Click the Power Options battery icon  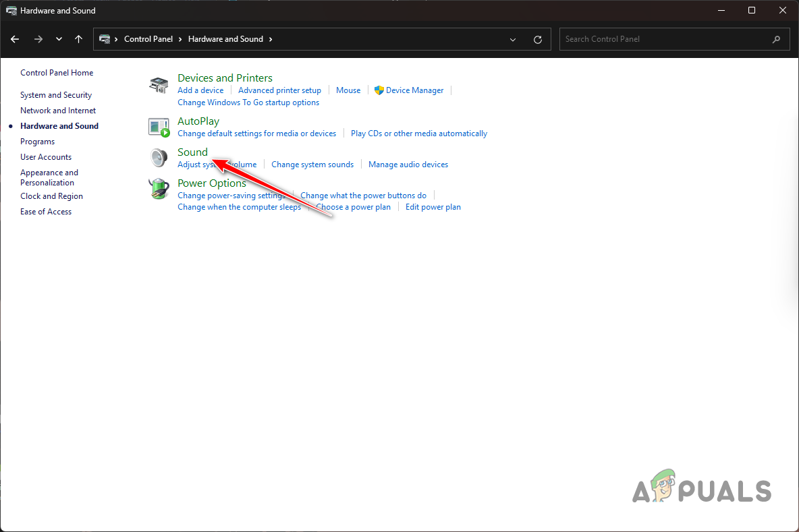click(x=159, y=189)
